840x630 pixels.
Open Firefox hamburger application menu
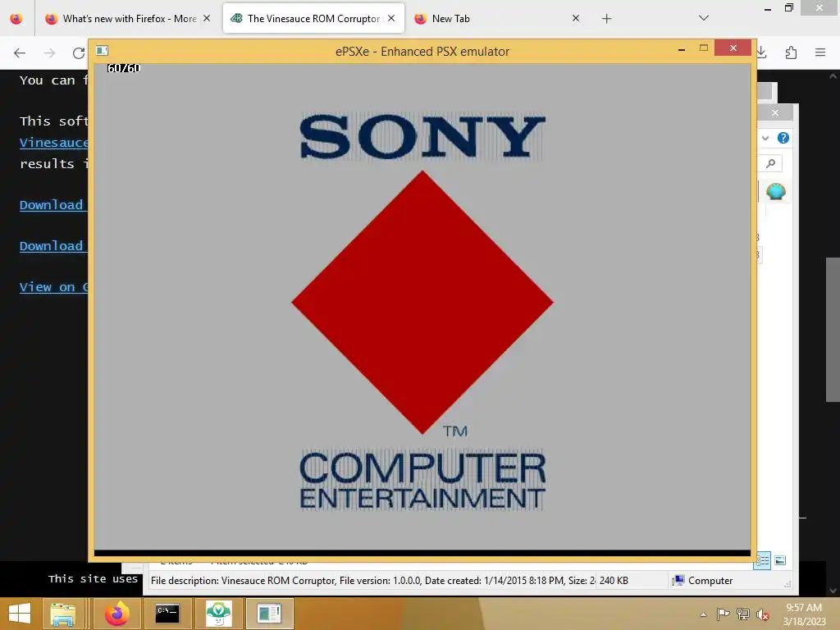(820, 52)
